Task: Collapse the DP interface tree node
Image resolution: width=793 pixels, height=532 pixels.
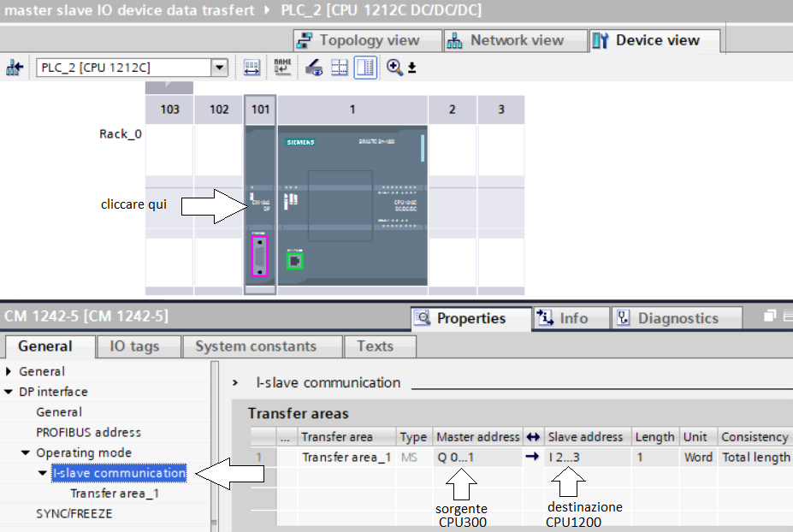Action: (9, 392)
